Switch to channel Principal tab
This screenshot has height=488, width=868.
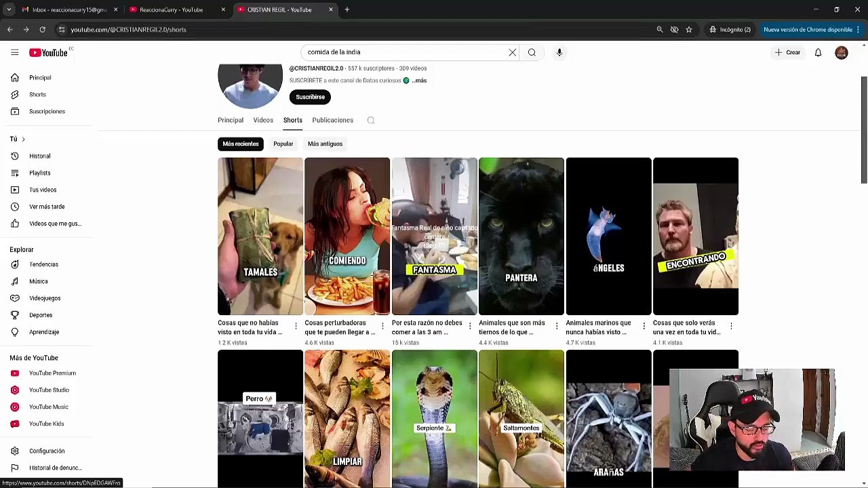(x=231, y=120)
